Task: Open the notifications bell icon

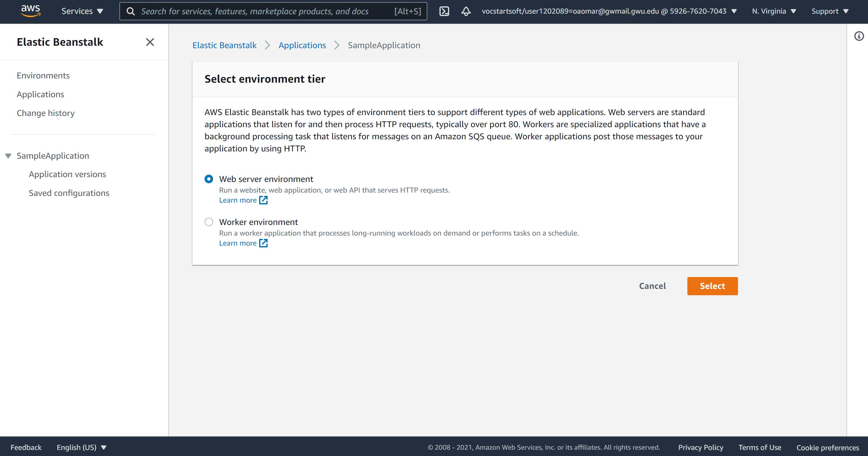Action: coord(466,12)
